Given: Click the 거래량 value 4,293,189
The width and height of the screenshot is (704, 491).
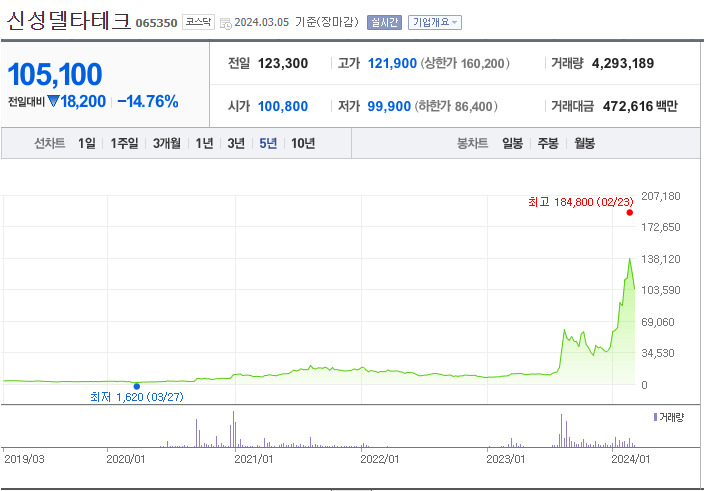Looking at the screenshot, I should click(x=623, y=63).
